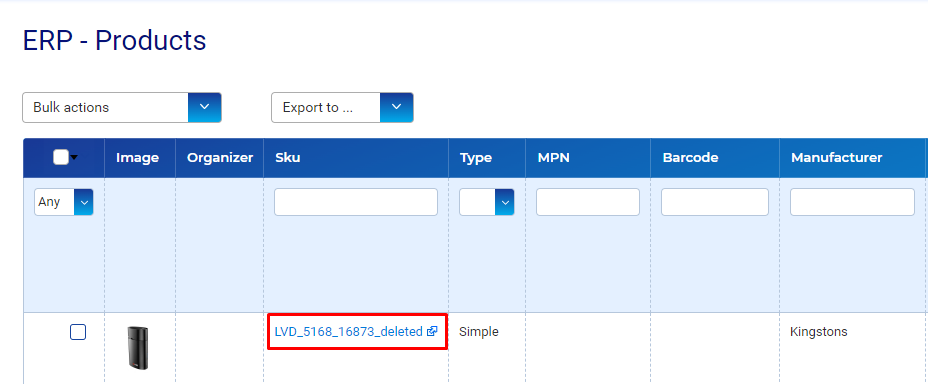Sort by the Manufacturer column header
Image resolution: width=928 pixels, height=384 pixels.
tap(836, 157)
